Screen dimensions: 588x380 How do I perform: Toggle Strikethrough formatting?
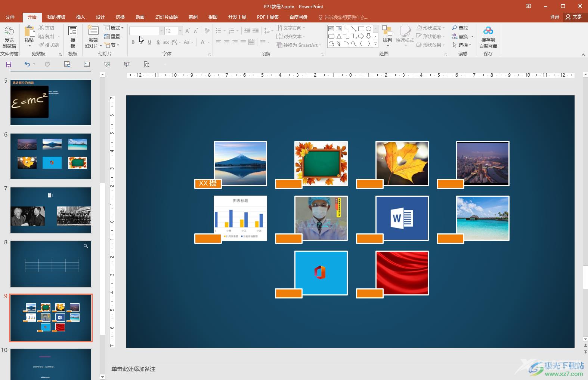pos(166,42)
